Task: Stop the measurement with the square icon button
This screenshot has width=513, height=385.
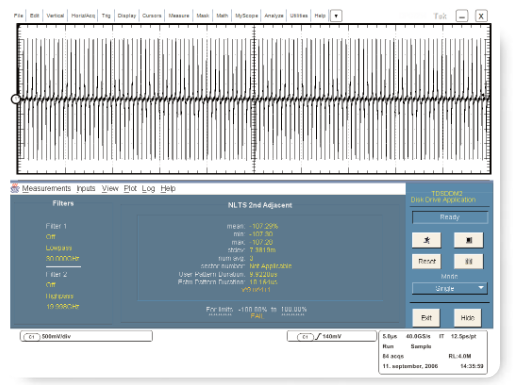Action: pos(469,240)
